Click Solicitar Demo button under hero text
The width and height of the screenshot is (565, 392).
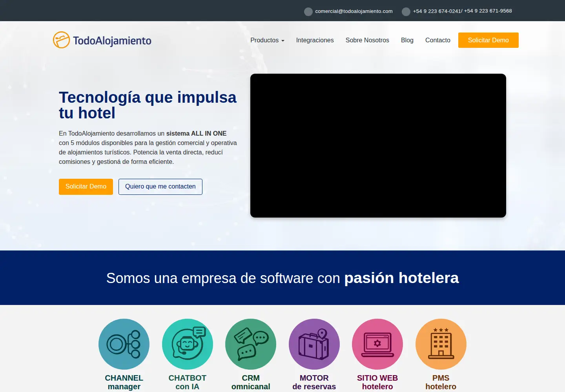[86, 187]
